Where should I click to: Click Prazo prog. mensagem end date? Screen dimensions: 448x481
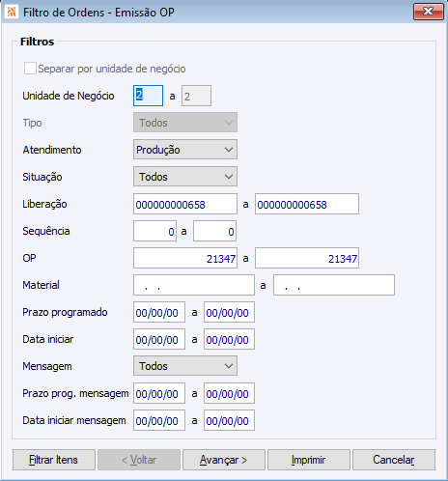pos(229,393)
